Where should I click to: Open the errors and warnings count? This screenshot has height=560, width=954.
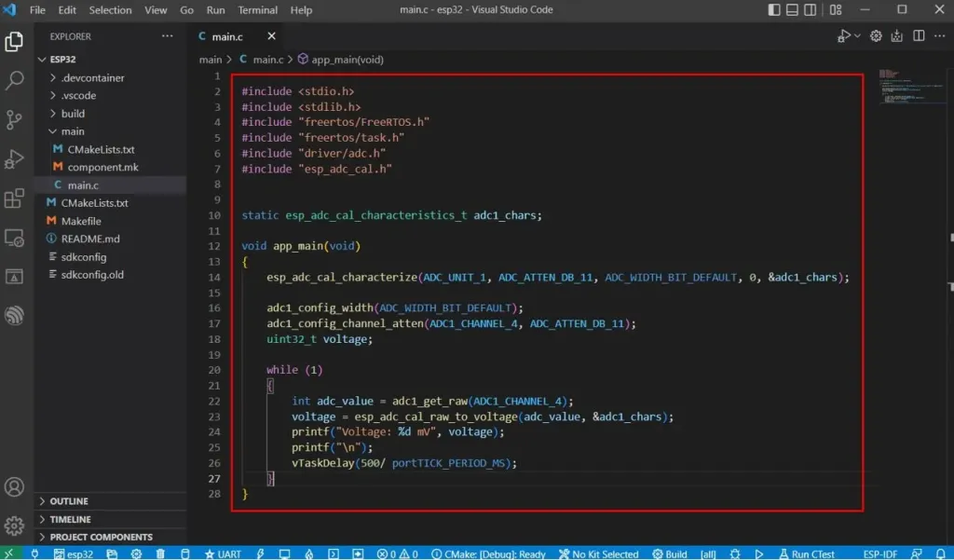[397, 553]
